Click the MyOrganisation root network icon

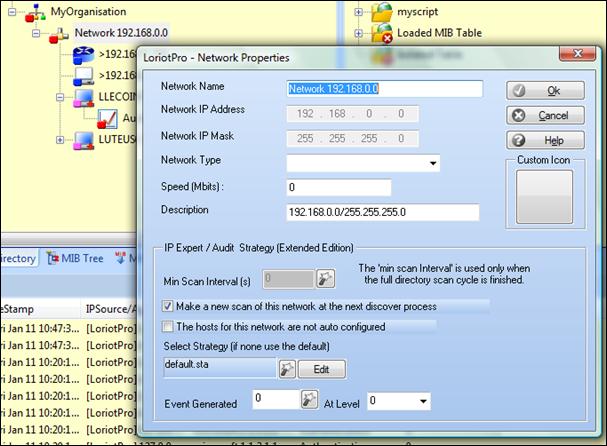coord(35,13)
